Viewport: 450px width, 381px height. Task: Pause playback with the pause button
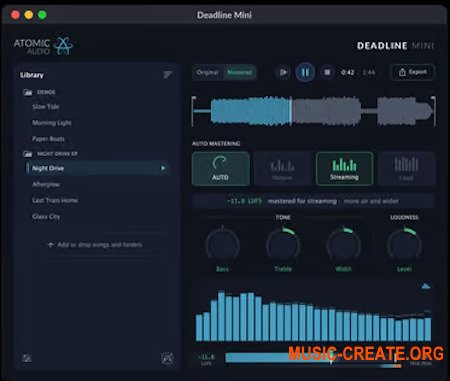pos(305,72)
